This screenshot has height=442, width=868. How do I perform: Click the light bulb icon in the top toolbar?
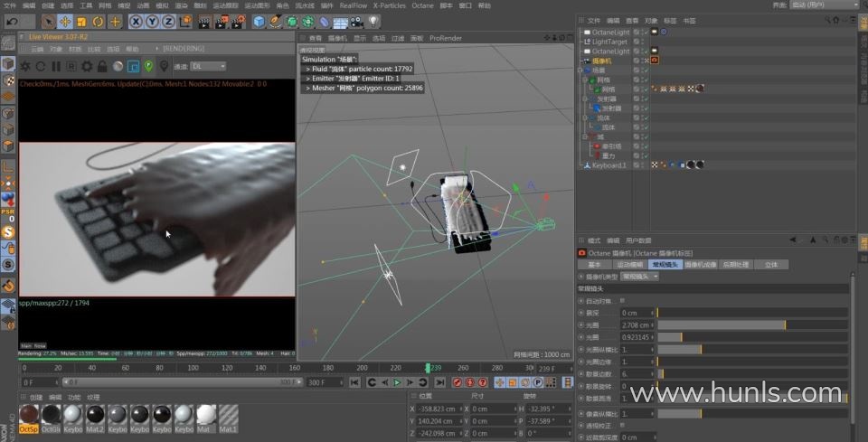tap(373, 21)
